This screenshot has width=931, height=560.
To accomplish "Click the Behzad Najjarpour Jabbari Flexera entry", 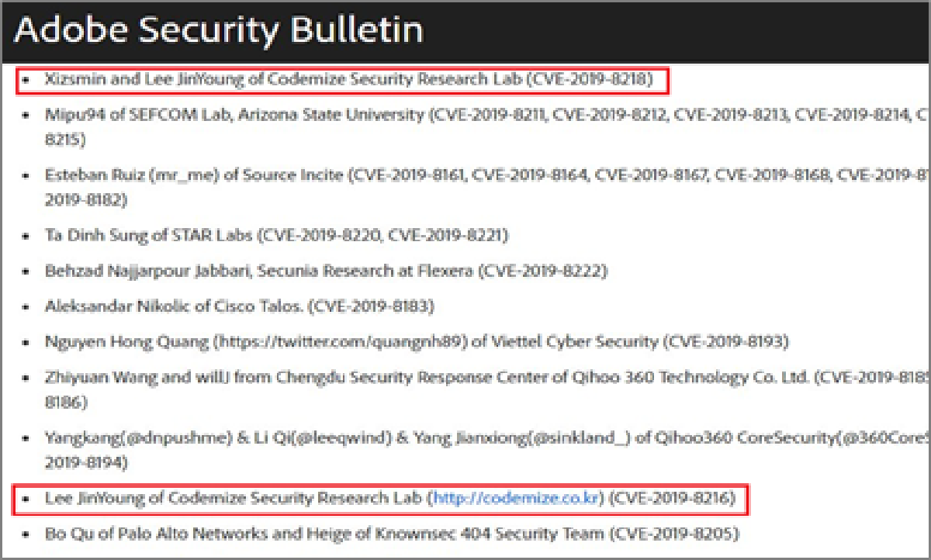I will click(x=326, y=271).
